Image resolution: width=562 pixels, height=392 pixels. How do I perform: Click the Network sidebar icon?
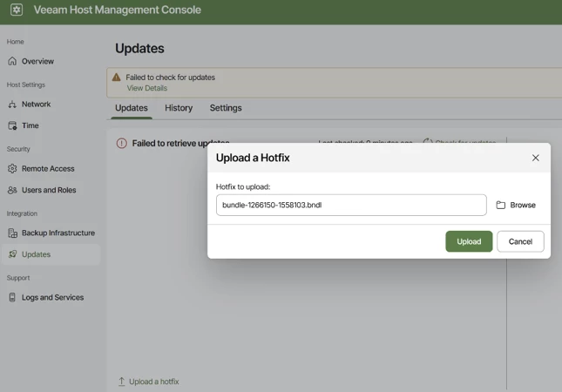click(x=12, y=105)
